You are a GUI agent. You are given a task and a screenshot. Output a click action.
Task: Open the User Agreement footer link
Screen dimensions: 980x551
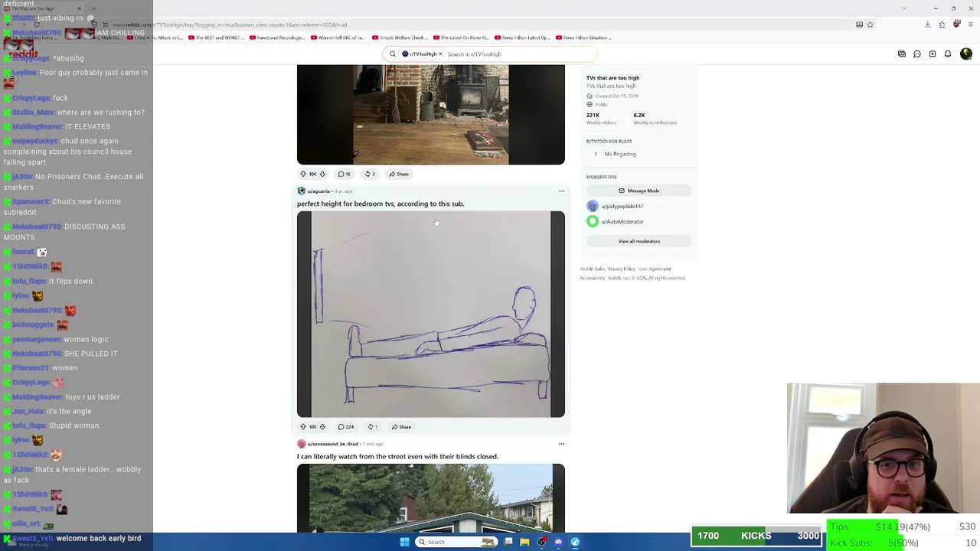[x=655, y=269]
